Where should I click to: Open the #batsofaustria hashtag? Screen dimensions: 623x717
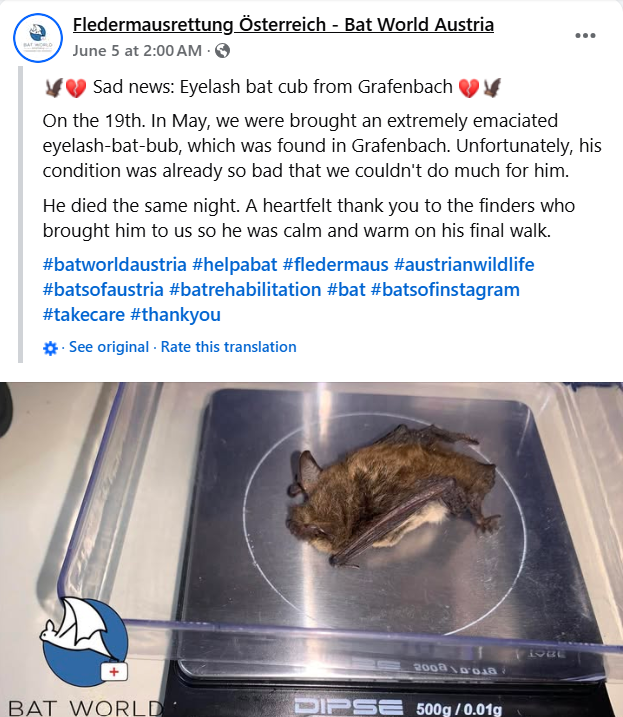click(x=103, y=290)
